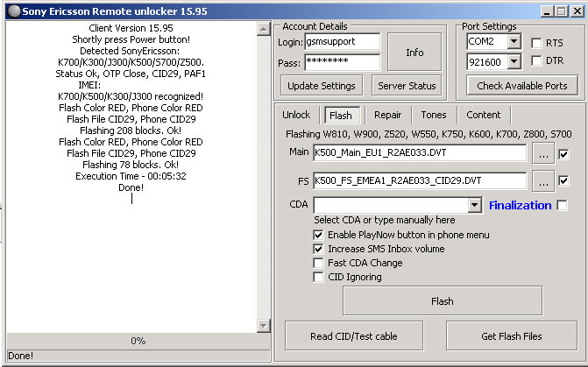The image size is (588, 367).
Task: Uncheck the FS file checkbox
Action: click(563, 180)
